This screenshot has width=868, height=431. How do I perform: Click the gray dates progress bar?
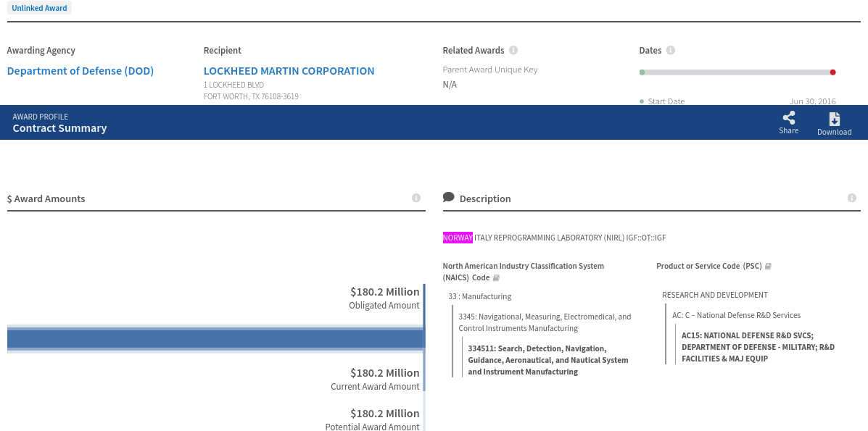[737, 72]
